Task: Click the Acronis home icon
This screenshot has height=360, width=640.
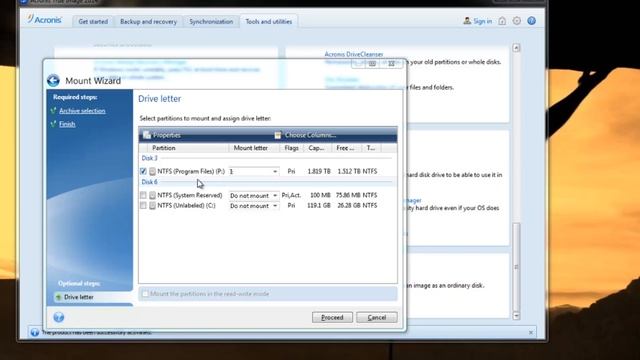Action: pos(502,21)
